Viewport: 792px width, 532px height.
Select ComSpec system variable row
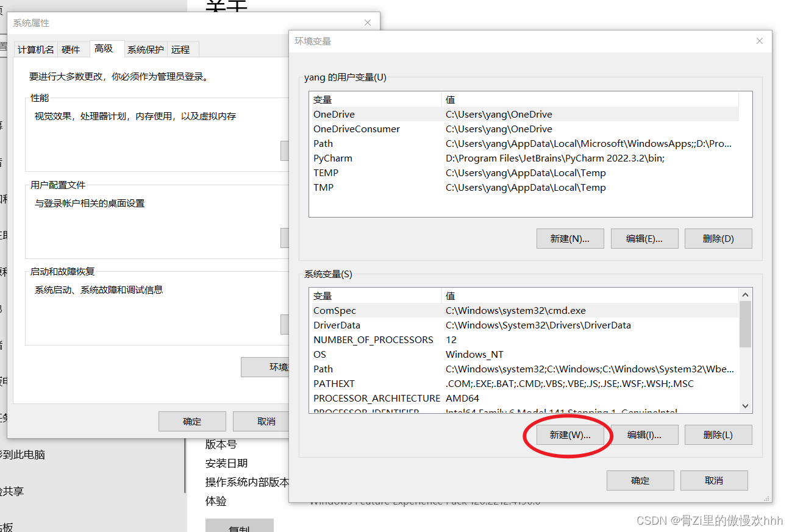(524, 311)
